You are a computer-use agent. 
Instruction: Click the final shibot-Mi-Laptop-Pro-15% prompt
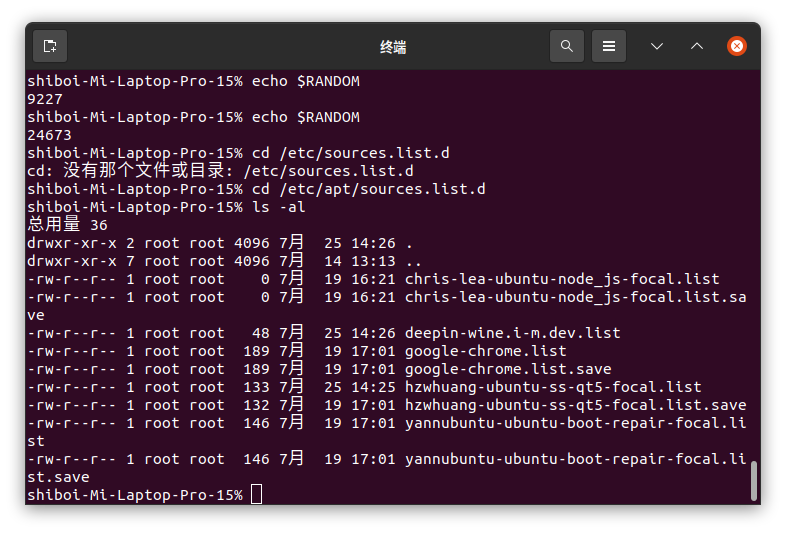tap(135, 495)
